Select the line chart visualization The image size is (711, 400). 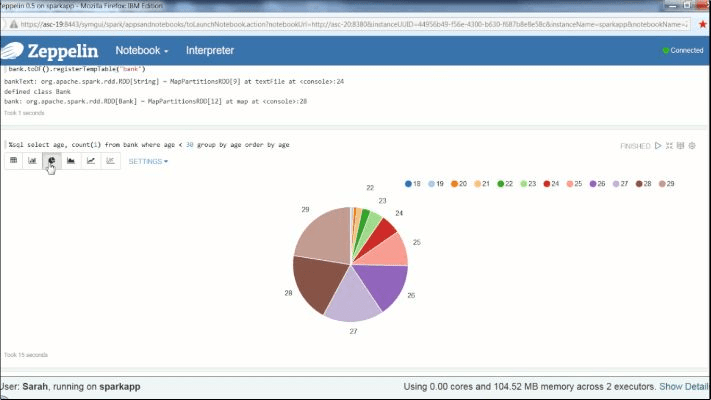pos(91,160)
